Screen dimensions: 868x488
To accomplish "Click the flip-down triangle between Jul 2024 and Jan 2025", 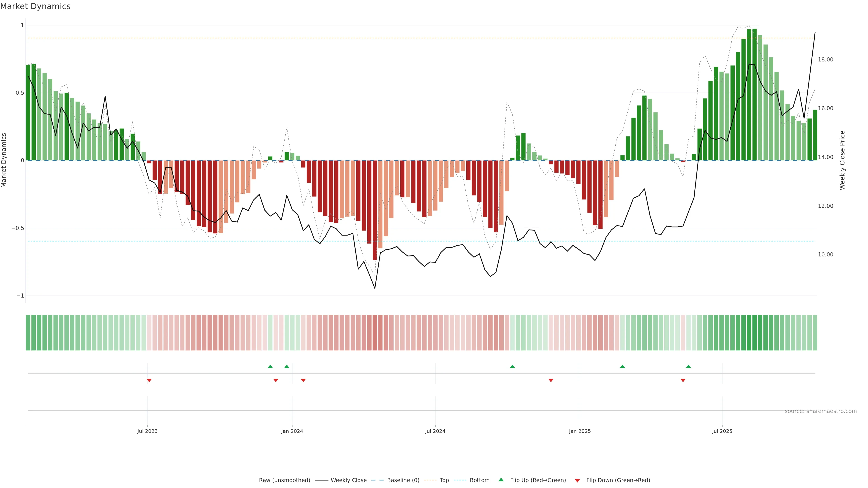I will click(551, 380).
